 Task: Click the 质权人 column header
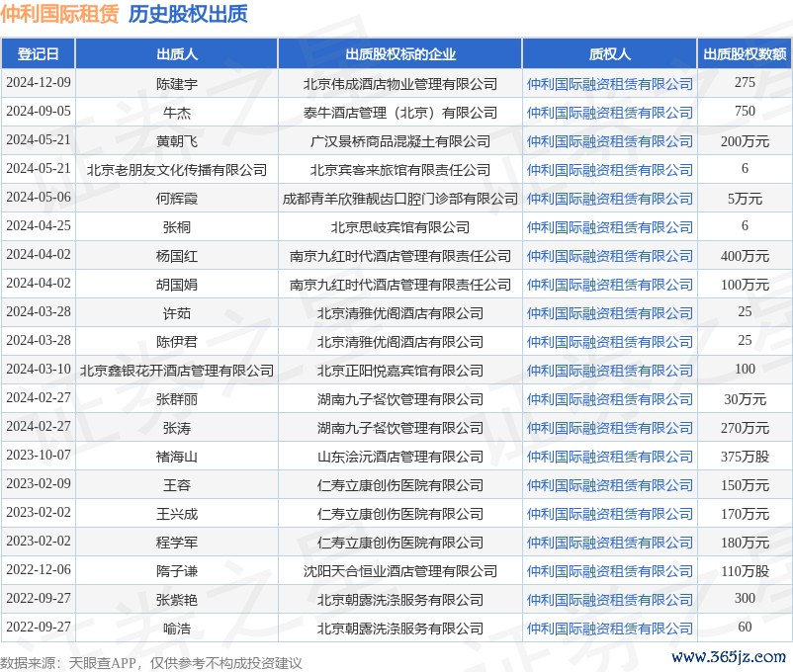(609, 53)
